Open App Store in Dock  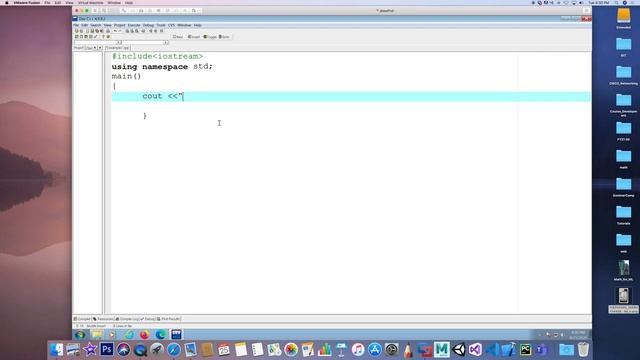coord(375,350)
